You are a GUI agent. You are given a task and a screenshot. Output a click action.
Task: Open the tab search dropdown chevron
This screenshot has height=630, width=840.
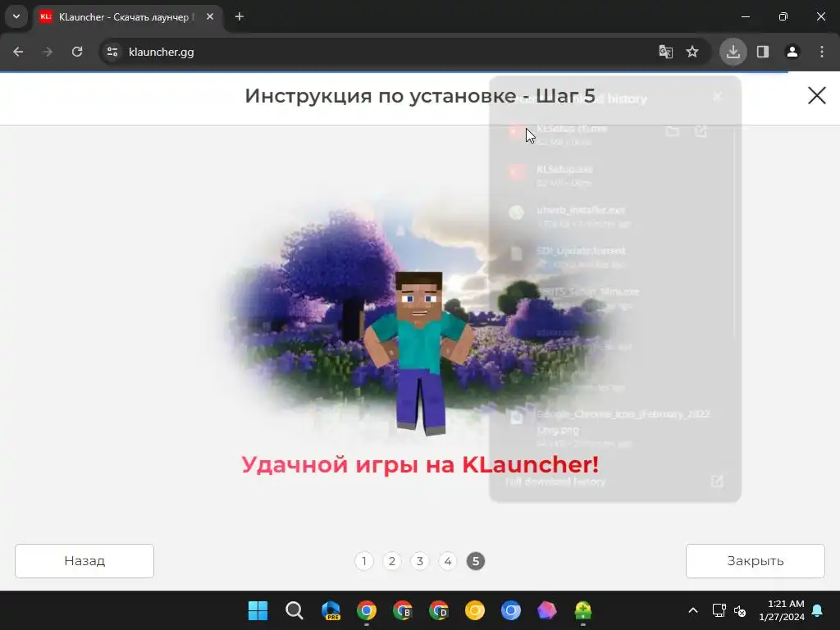click(16, 16)
